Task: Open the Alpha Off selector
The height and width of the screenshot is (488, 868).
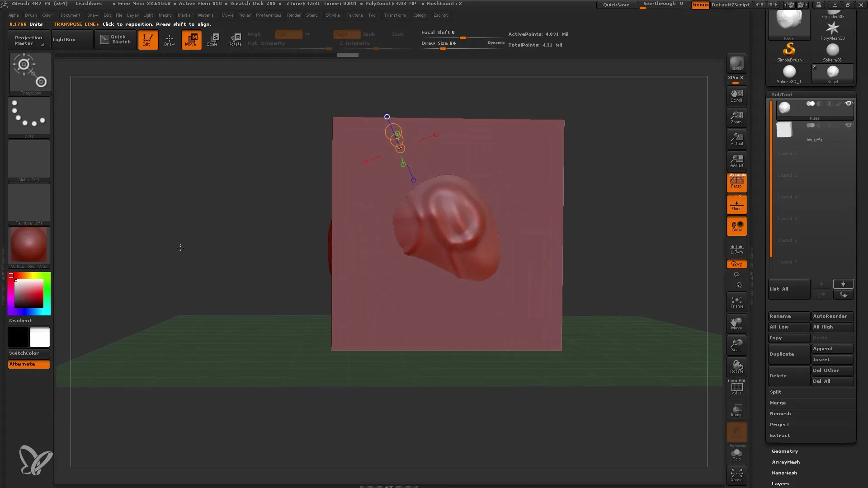Action: coord(29,160)
